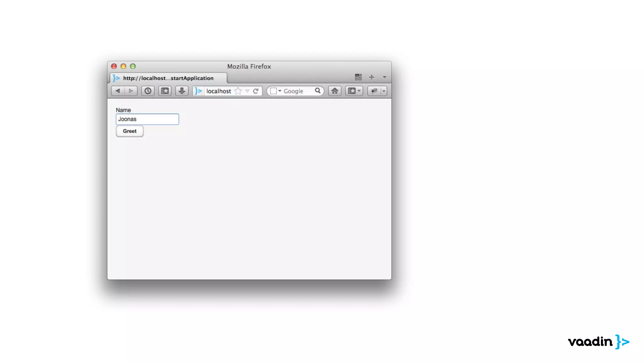
Task: Expand the bookmarks menu button arrow
Action: point(359,91)
